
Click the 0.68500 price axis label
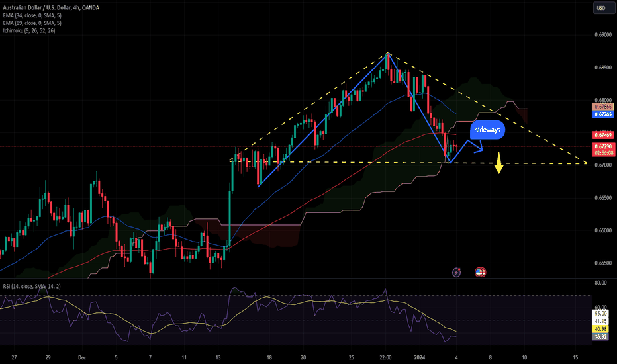[603, 68]
